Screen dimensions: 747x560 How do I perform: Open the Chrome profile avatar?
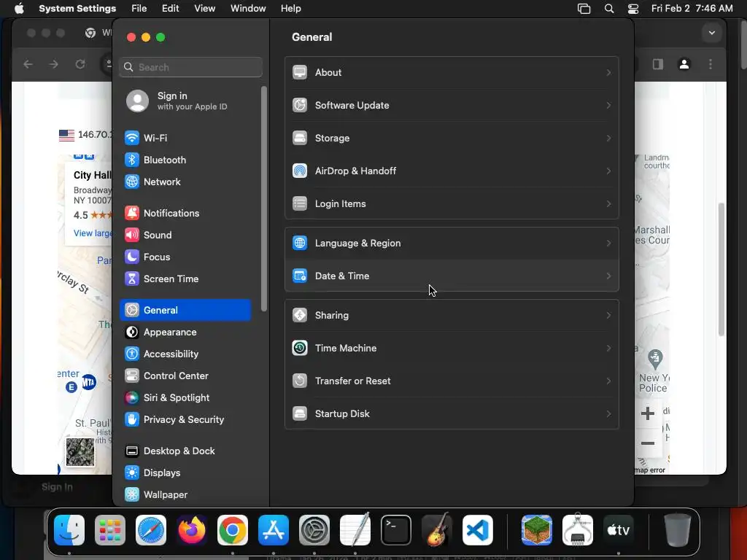684,64
